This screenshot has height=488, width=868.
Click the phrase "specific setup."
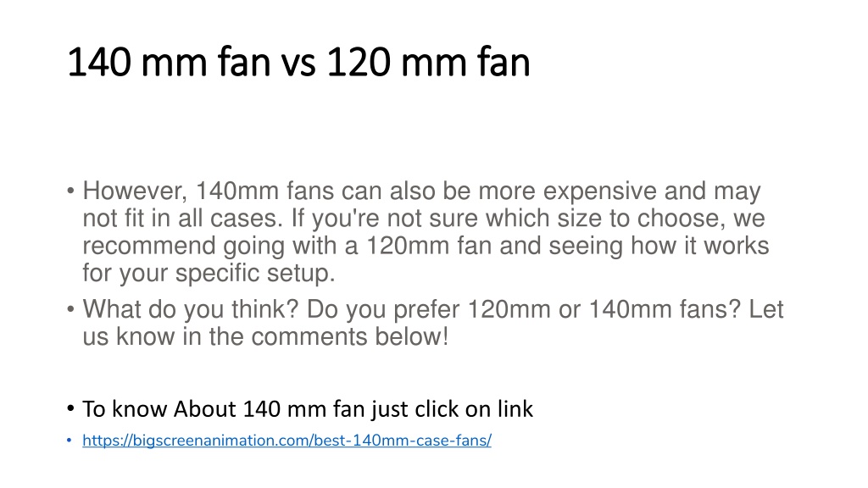pos(255,274)
